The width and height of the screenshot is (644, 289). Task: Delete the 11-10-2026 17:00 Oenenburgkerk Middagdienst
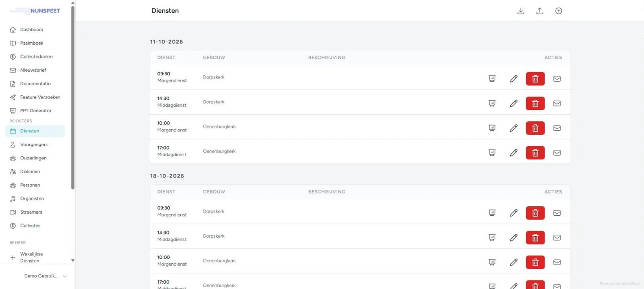(535, 153)
